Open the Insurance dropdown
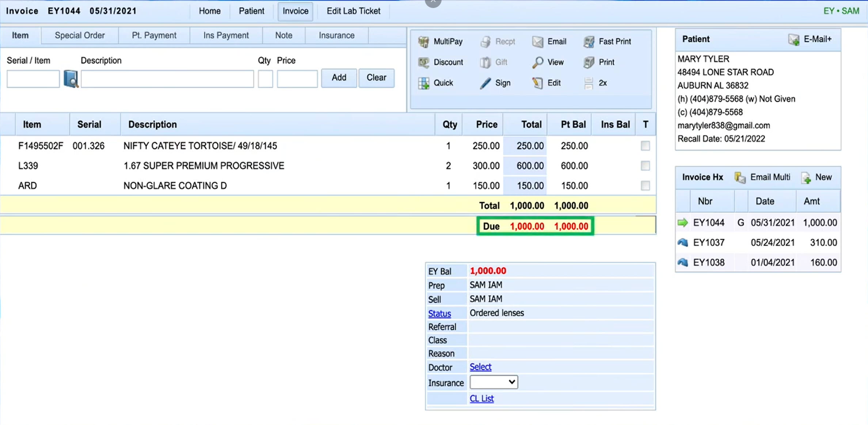 pyautogui.click(x=493, y=382)
